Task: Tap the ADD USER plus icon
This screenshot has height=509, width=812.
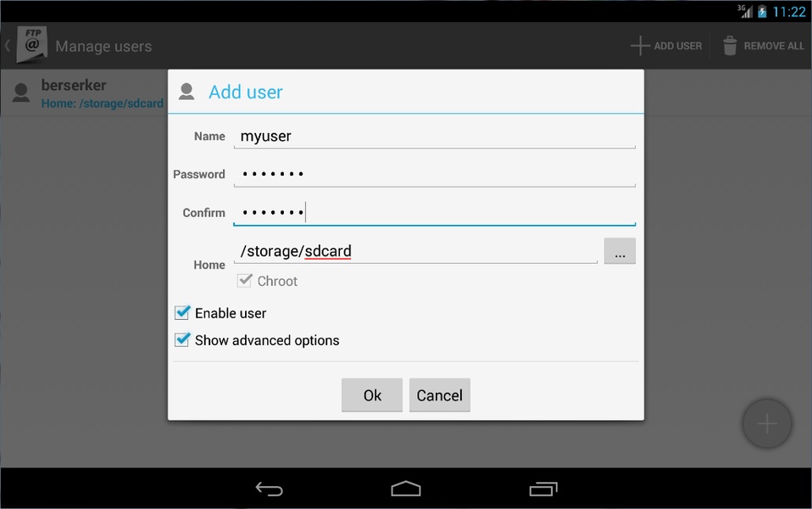Action: click(x=640, y=46)
